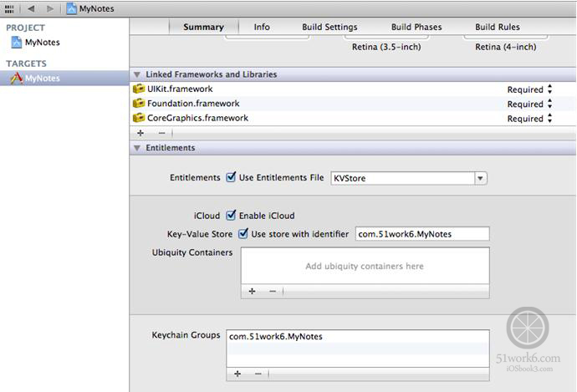Select the com.51work6.MyNotes keychain group row
The width and height of the screenshot is (577, 392).
358,337
